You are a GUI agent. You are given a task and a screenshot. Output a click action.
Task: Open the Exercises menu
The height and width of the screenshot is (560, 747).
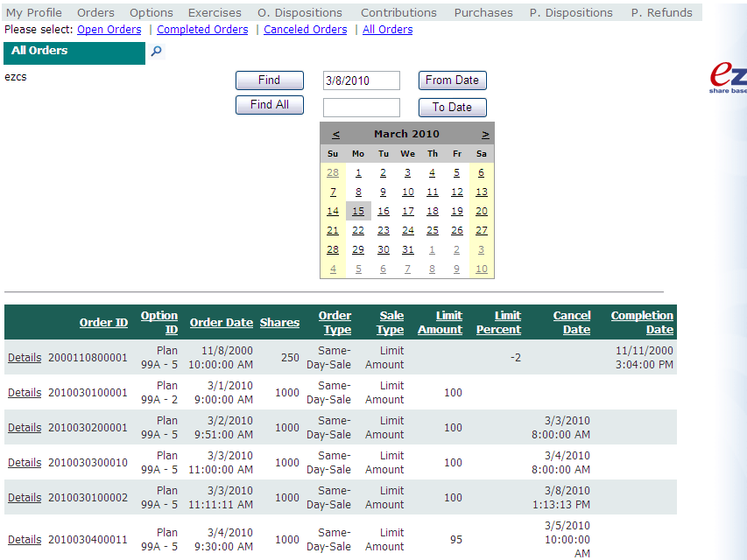point(215,12)
